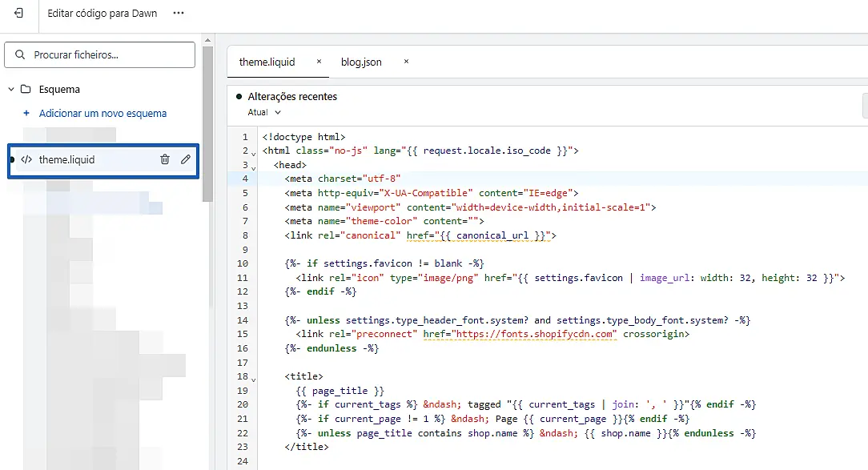The width and height of the screenshot is (868, 470).
Task: Click the code icon beside theme.liquid
Action: (26, 159)
